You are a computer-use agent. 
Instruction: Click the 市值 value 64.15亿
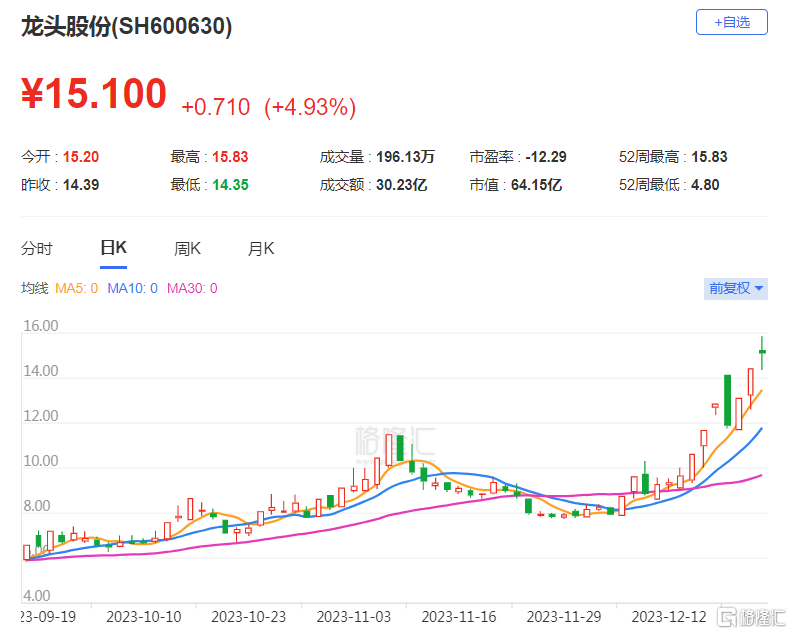(536, 185)
